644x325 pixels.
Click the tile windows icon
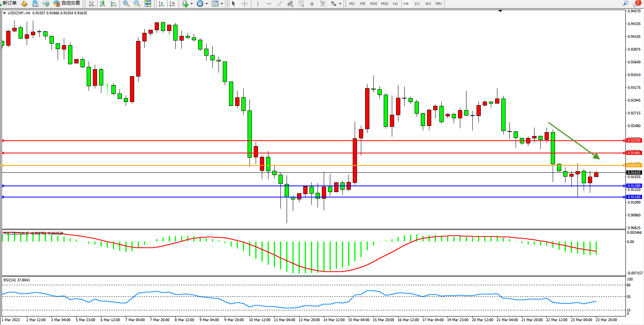click(x=148, y=3)
